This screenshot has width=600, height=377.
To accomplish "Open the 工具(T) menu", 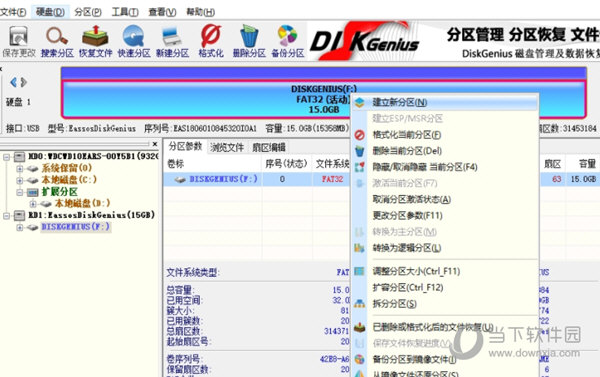I will (125, 12).
